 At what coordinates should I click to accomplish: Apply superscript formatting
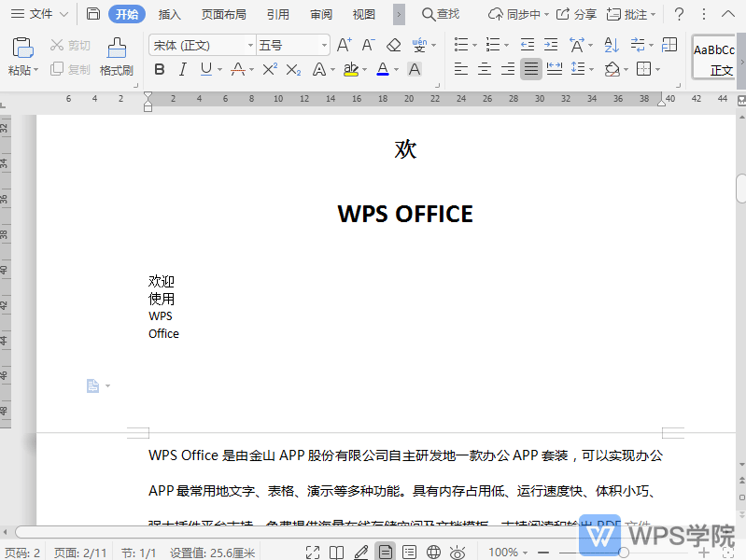click(270, 69)
